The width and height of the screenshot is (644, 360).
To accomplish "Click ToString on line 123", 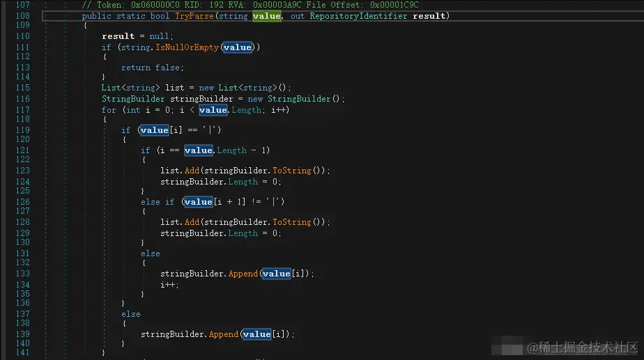I will [x=291, y=171].
